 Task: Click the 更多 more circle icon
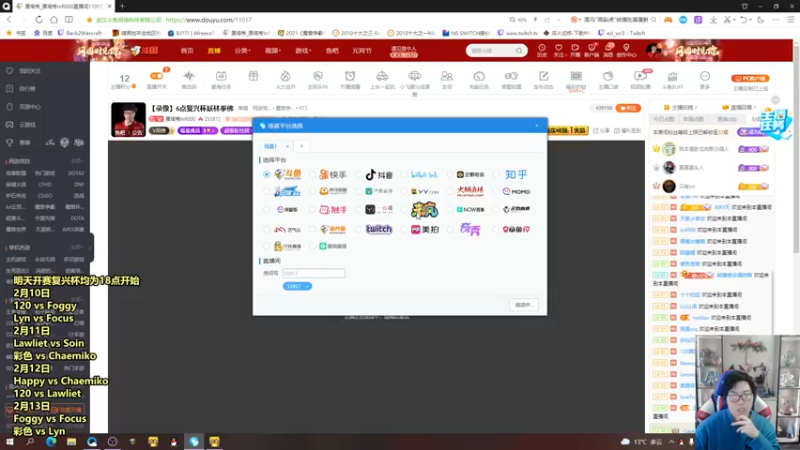[705, 79]
